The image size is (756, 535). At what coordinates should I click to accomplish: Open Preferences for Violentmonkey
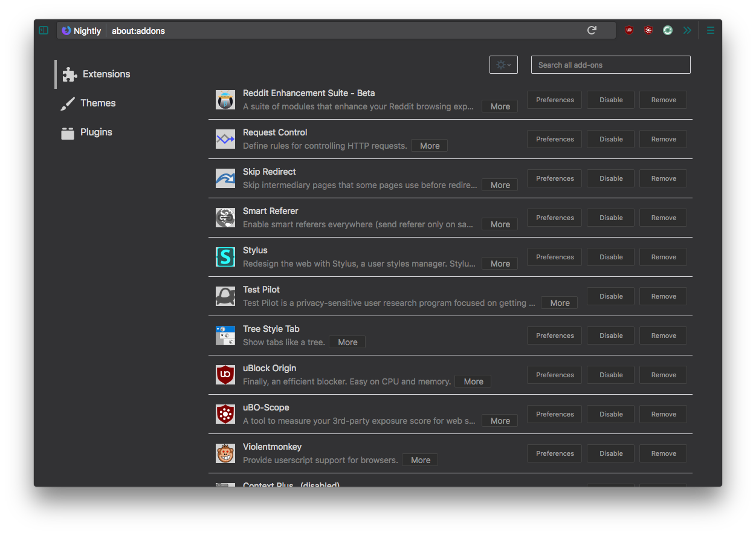[x=555, y=453]
